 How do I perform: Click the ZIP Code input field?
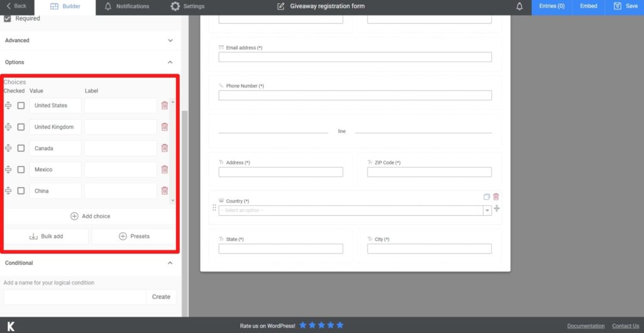point(429,172)
